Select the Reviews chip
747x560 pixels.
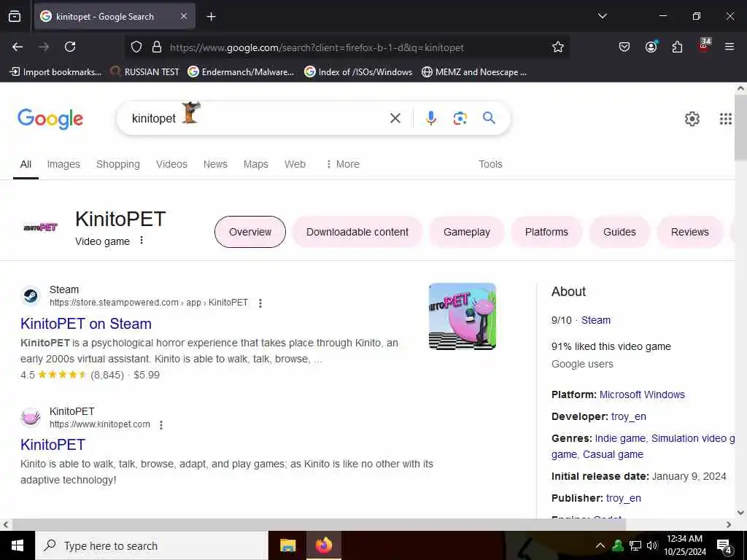[x=690, y=232]
